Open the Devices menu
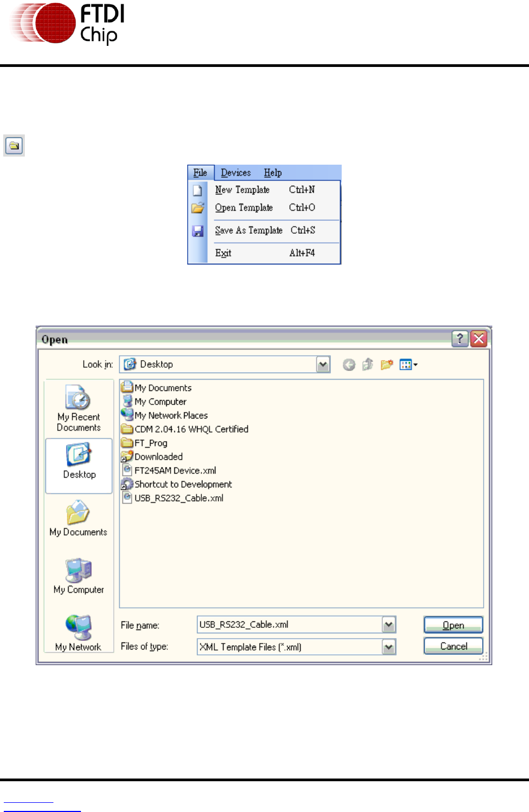 click(236, 173)
